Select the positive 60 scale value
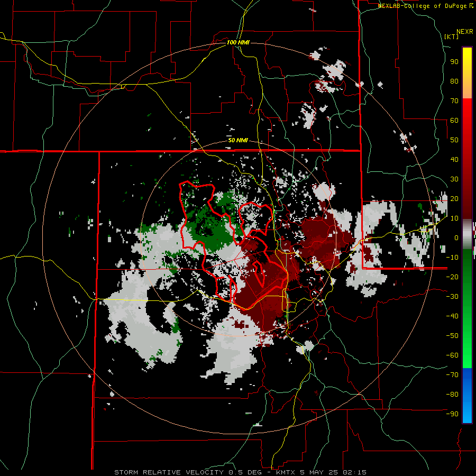Viewport: 476px width, 476px height. [x=454, y=121]
